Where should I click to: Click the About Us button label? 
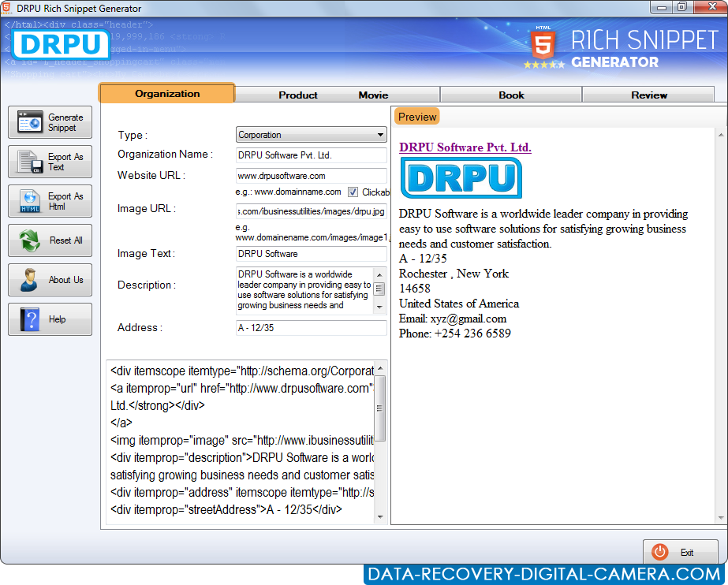pos(66,280)
